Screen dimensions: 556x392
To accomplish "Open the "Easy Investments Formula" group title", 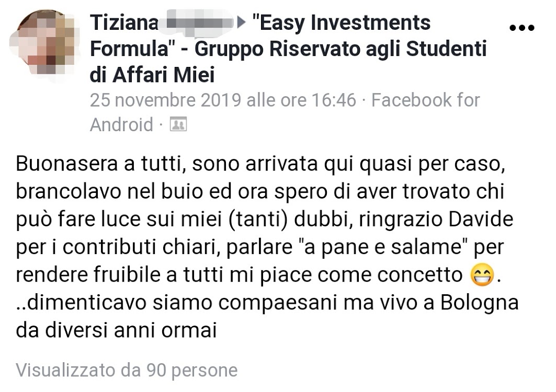I will coord(260,36).
